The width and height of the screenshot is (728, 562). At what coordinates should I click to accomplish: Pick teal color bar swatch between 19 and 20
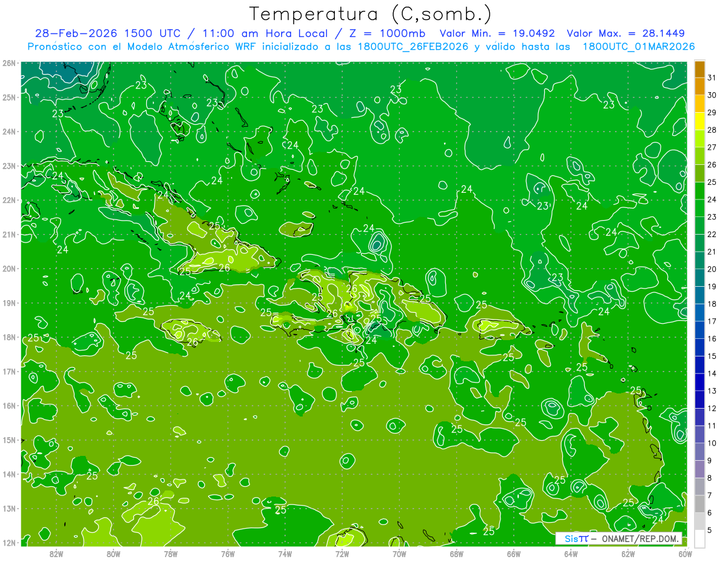(700, 278)
